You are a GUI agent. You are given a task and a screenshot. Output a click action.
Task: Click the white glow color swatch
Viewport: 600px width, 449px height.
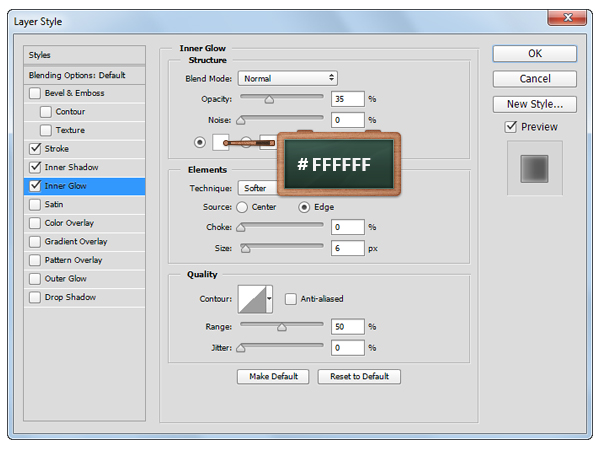pos(217,142)
